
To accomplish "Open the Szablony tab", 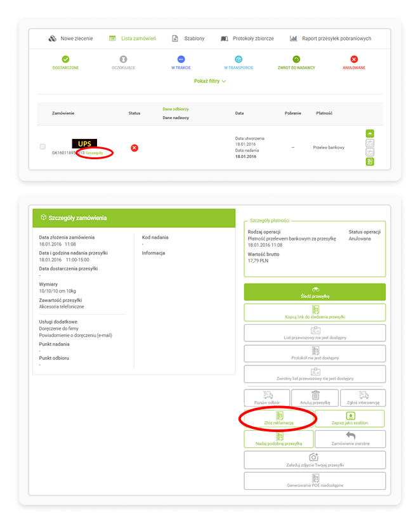I will (188, 39).
